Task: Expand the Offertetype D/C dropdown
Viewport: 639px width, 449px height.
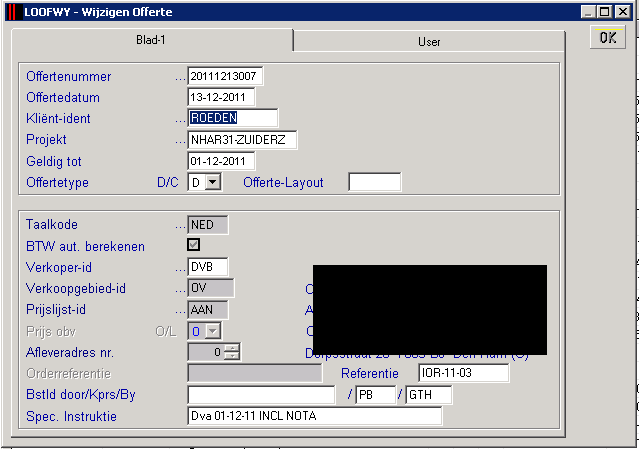Action: pos(213,182)
